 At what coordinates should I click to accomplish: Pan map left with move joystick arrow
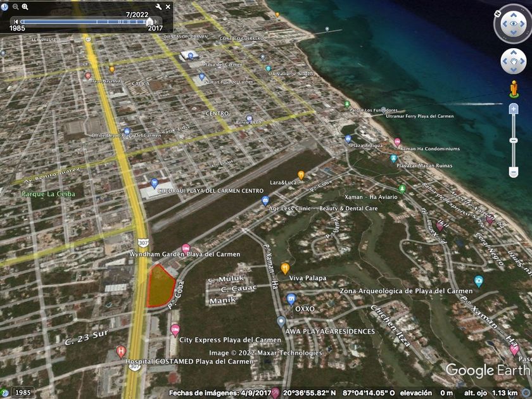pos(505,61)
